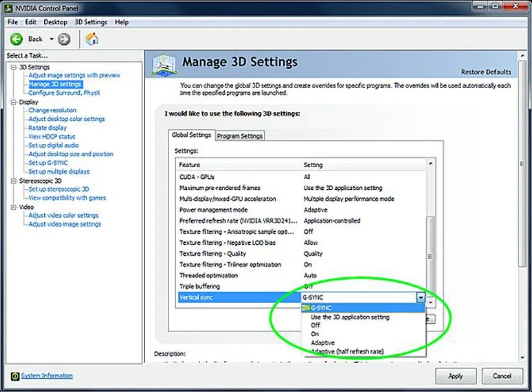Click the Feature column header

[239, 165]
